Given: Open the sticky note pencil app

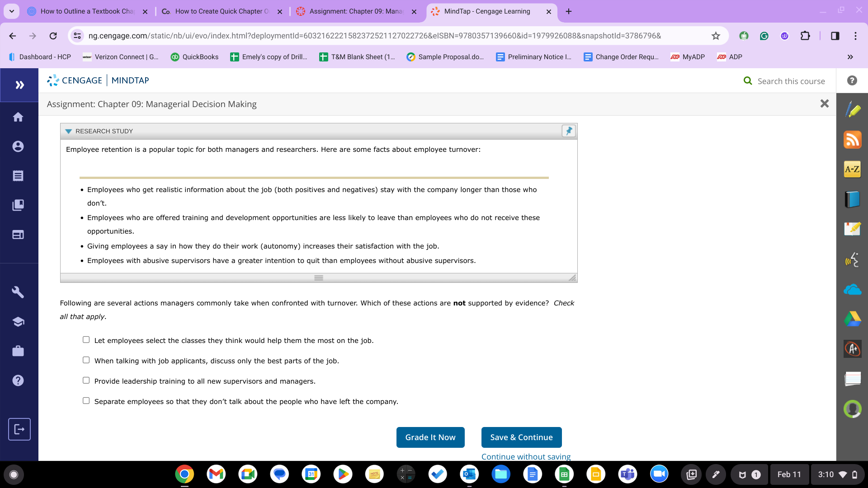Looking at the screenshot, I should 852,229.
